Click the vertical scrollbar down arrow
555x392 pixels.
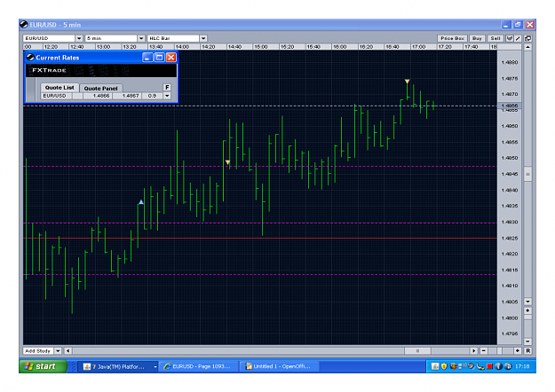point(527,302)
